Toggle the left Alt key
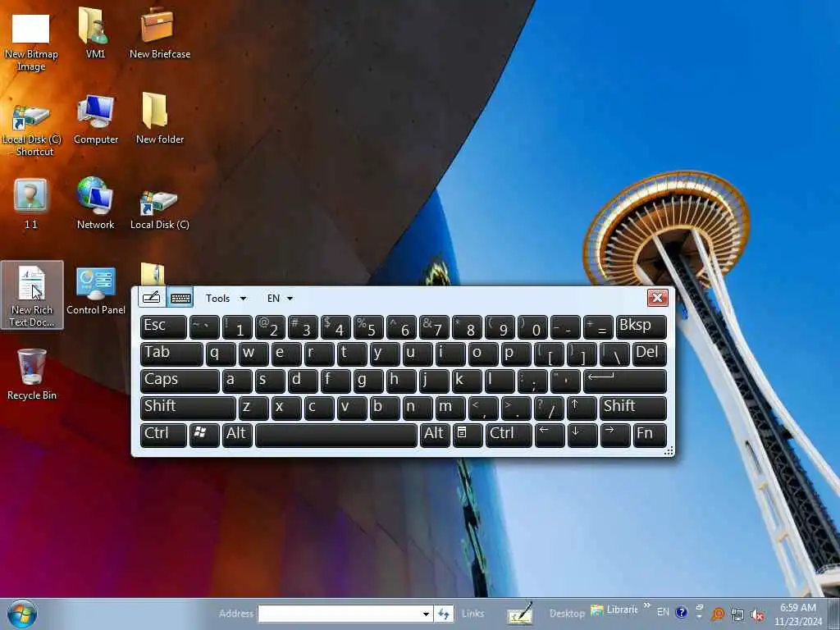 (237, 435)
